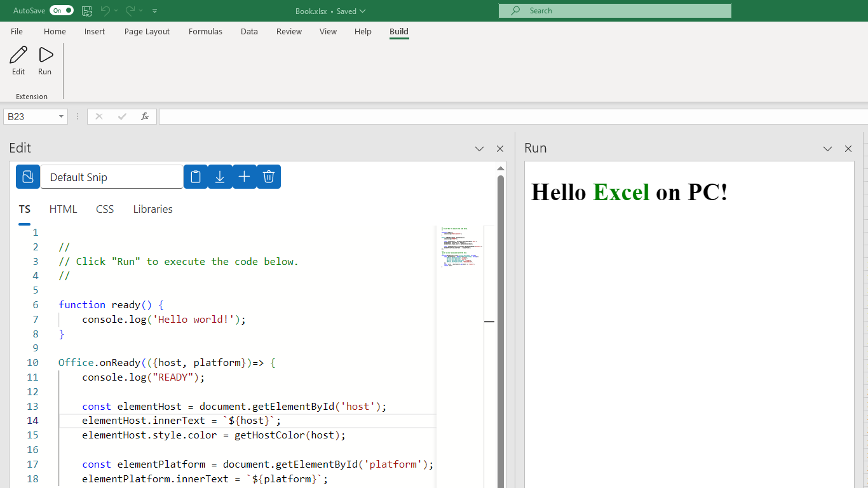Select the TS editor tab
Viewport: 868px width, 488px height.
(24, 210)
